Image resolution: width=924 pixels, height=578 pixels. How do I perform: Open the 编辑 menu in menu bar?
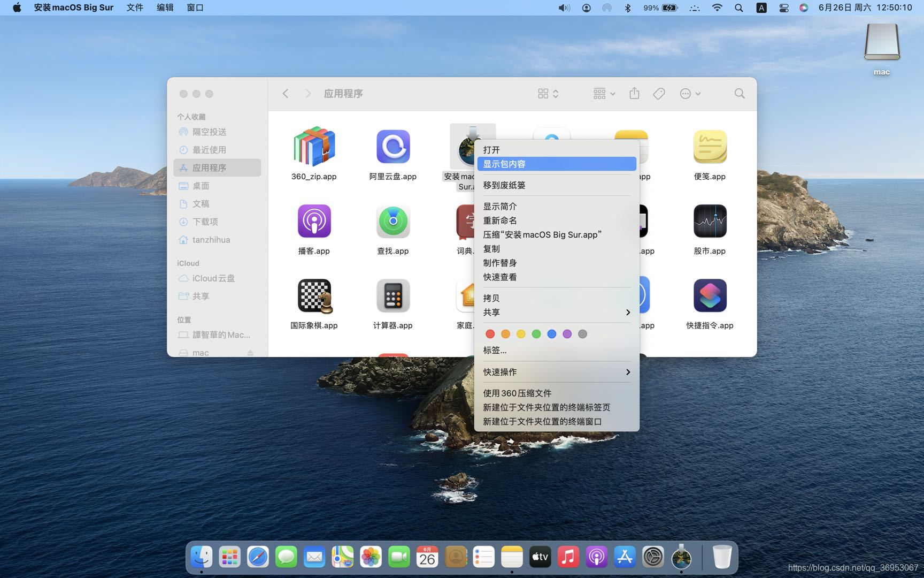click(165, 8)
